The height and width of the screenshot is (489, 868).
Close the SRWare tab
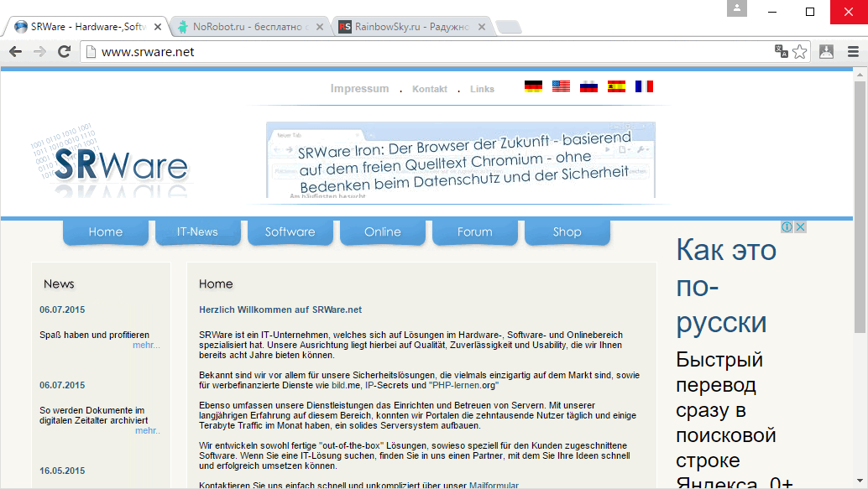158,27
